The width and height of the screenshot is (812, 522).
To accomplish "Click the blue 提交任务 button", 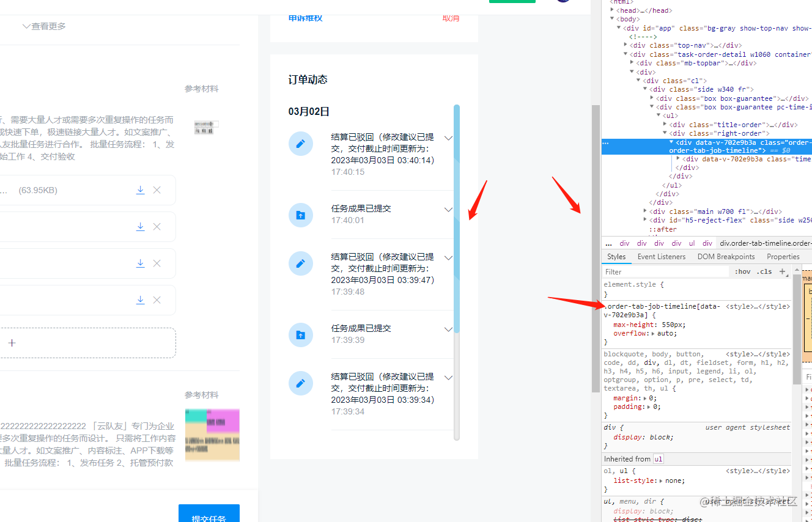I will click(x=209, y=516).
